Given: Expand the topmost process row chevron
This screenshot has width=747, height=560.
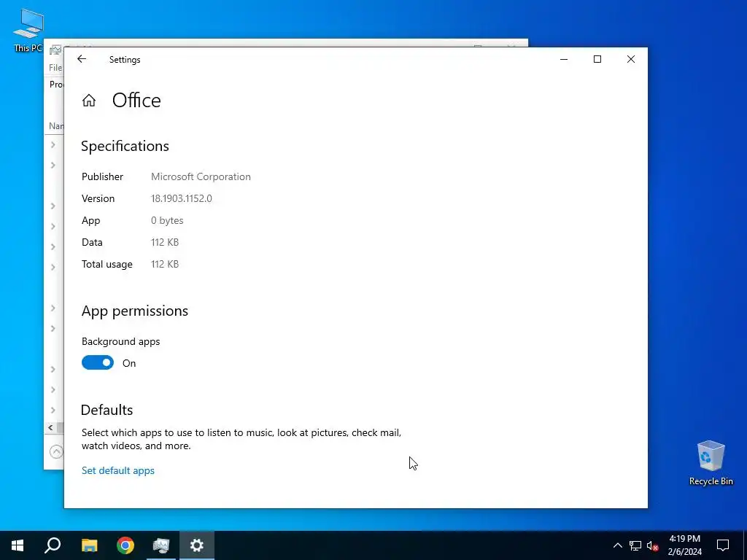Looking at the screenshot, I should click(x=53, y=145).
